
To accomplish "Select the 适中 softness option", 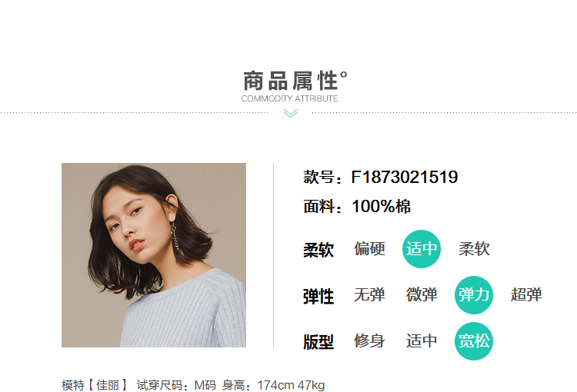I will tap(422, 249).
